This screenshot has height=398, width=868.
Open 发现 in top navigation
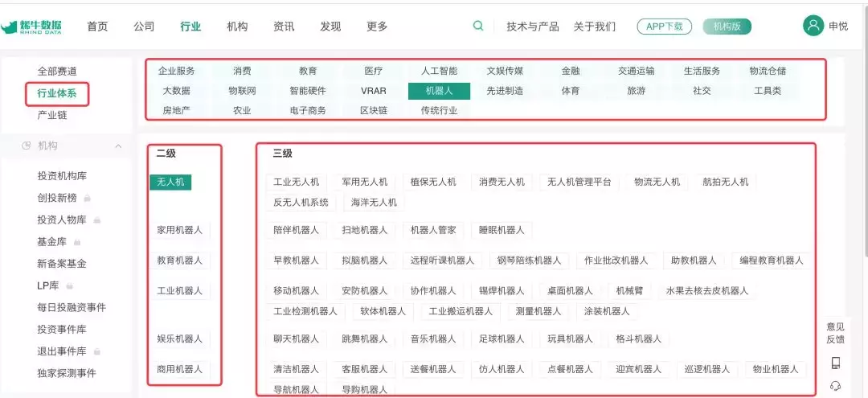pos(330,27)
